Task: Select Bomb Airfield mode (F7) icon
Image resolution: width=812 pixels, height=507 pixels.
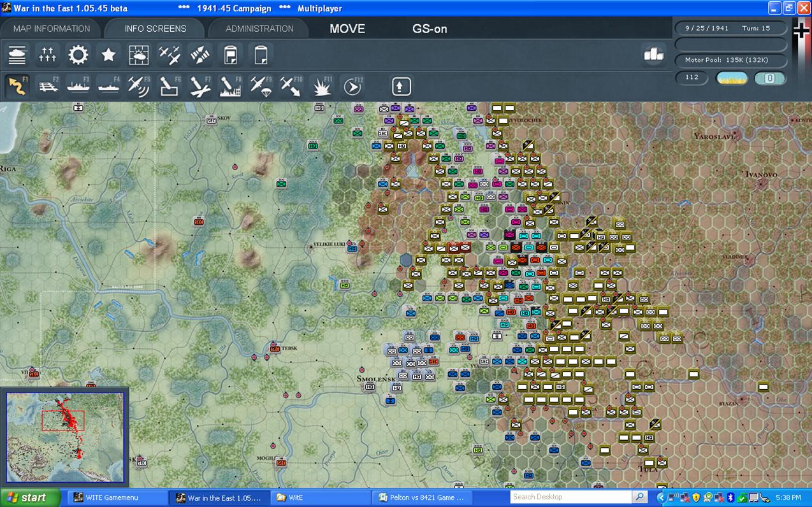Action: tap(200, 86)
